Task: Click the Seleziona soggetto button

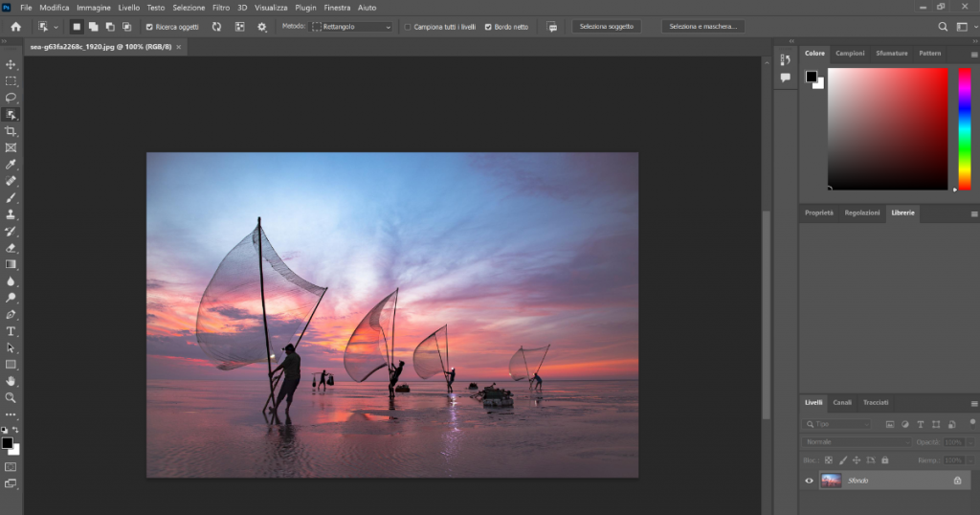Action: click(x=606, y=27)
